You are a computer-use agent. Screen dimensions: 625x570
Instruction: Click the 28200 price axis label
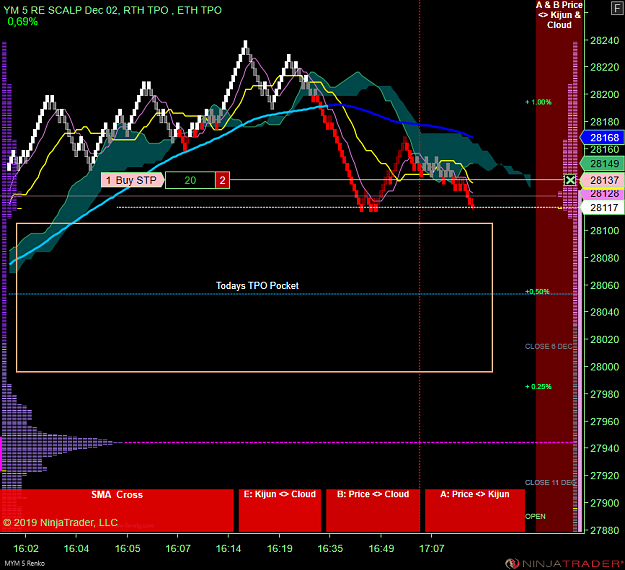click(x=605, y=94)
